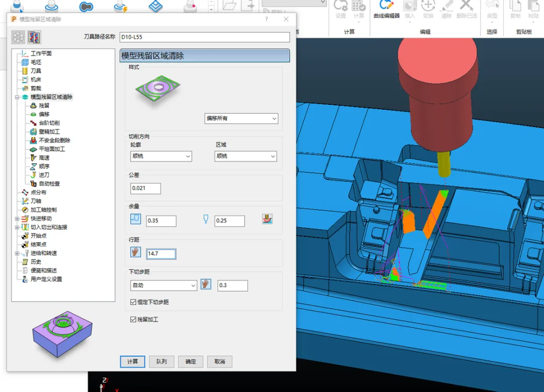
Task: Click the hand icon under 行距 stepover
Action: (x=135, y=252)
